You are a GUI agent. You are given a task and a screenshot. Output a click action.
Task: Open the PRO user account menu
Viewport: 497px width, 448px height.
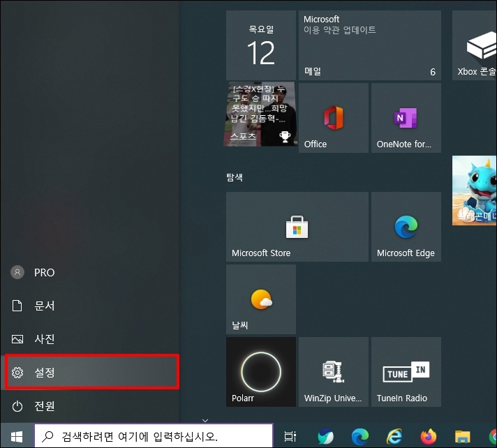pos(90,272)
